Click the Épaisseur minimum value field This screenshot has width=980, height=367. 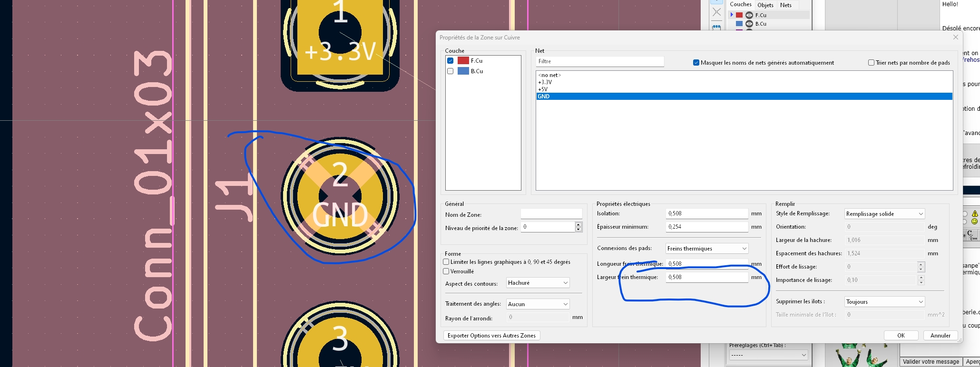point(707,227)
